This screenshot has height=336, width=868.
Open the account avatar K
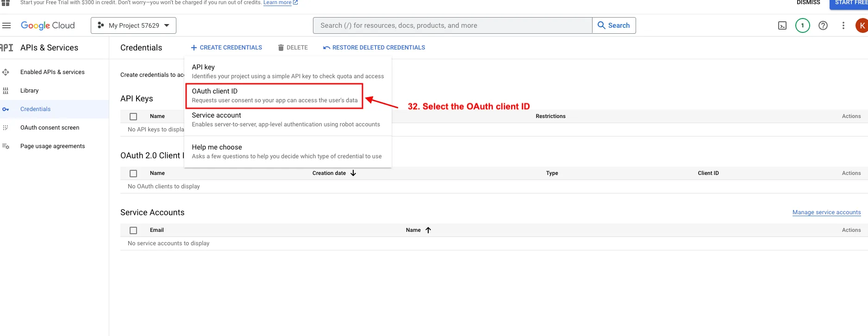(862, 25)
